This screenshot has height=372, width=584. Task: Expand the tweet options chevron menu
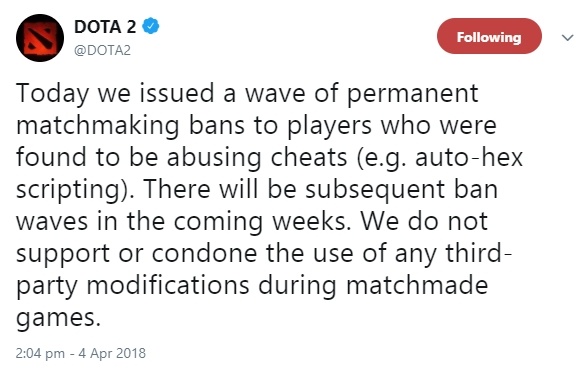pos(567,38)
